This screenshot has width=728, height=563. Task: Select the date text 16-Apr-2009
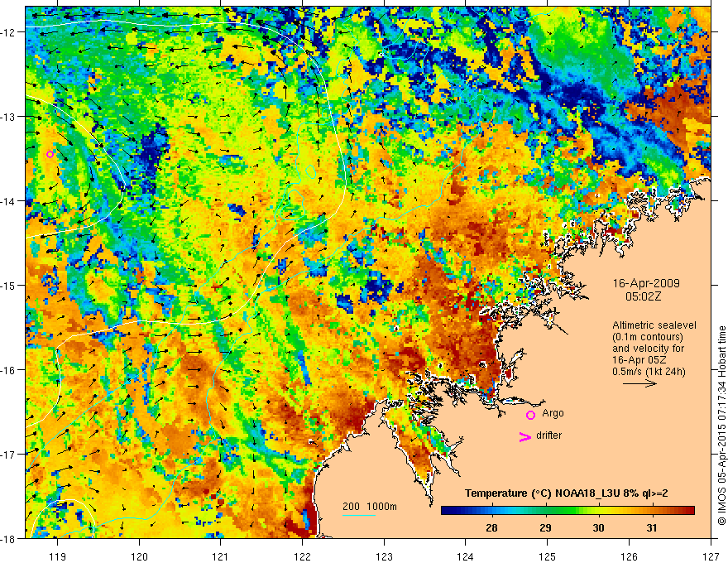pos(646,283)
